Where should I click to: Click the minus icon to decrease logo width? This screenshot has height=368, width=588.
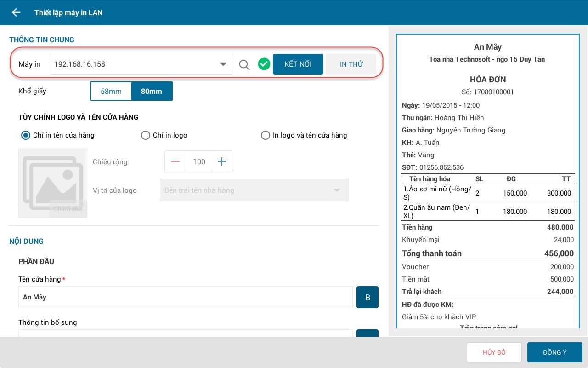click(x=175, y=161)
